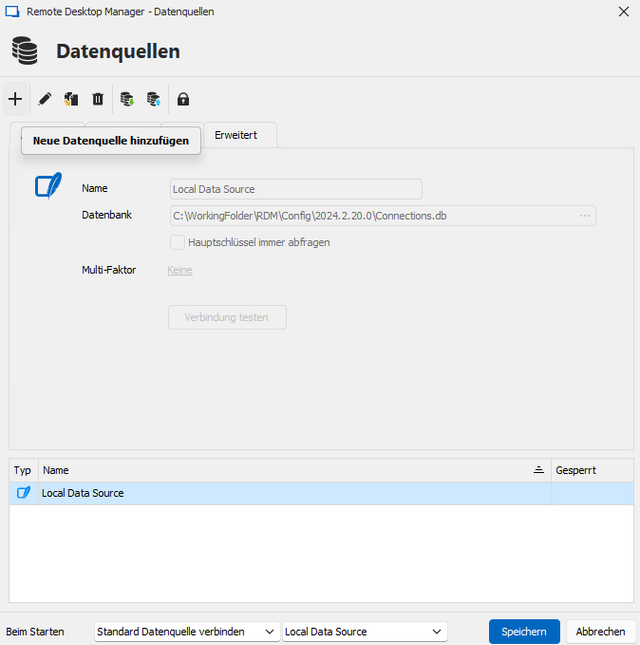Import data source configuration (green arrow icon)

point(127,99)
